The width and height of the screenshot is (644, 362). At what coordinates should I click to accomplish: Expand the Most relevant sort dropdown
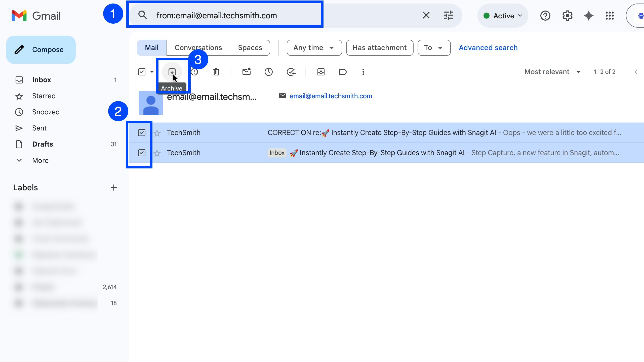(552, 72)
